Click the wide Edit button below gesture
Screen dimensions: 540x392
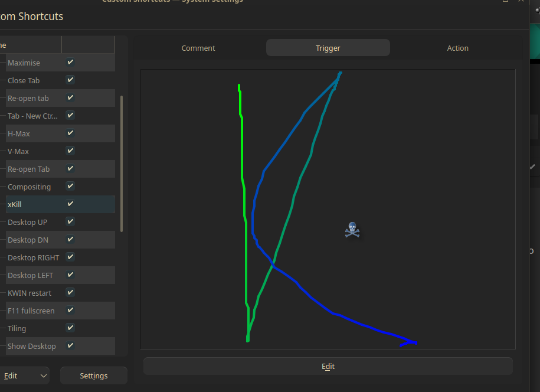pyautogui.click(x=328, y=366)
